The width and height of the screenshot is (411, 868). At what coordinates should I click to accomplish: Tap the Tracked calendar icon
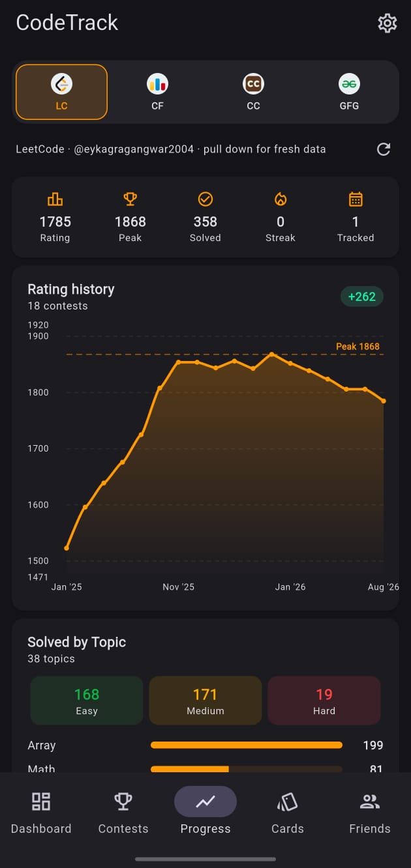pos(356,199)
